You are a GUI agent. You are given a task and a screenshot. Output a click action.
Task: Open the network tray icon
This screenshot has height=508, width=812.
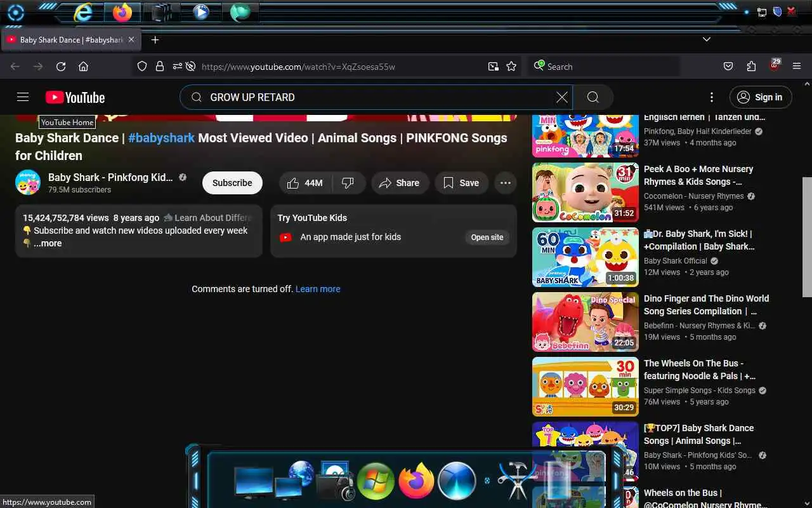[x=762, y=11]
